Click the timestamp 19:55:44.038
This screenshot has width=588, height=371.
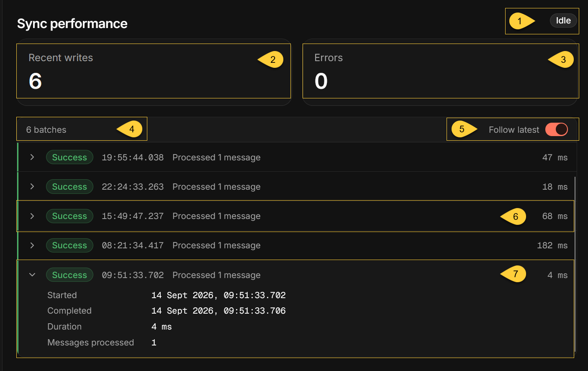(133, 157)
